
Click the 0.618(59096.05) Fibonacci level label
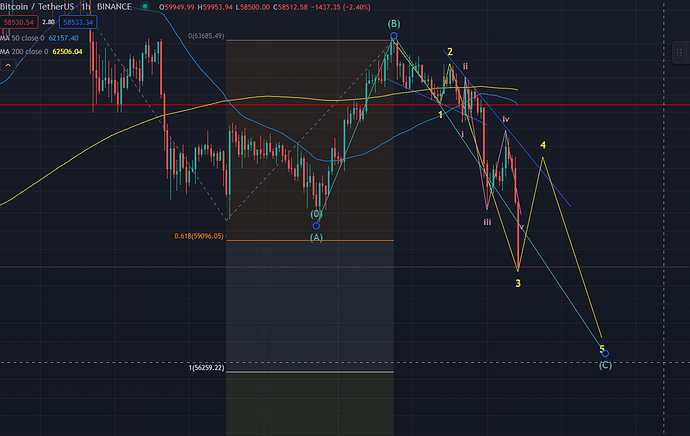pos(198,236)
